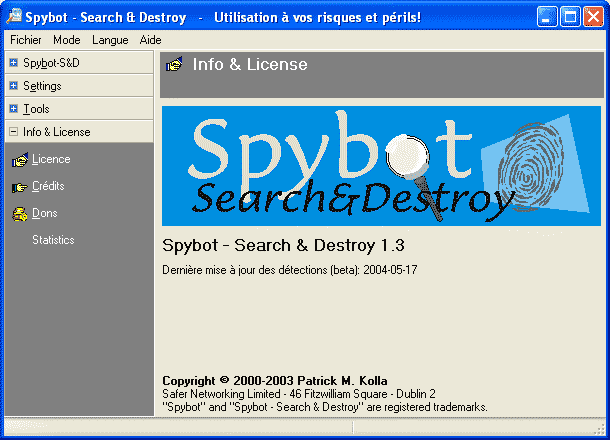Open the Langue menu
The image size is (610, 440).
pos(110,40)
